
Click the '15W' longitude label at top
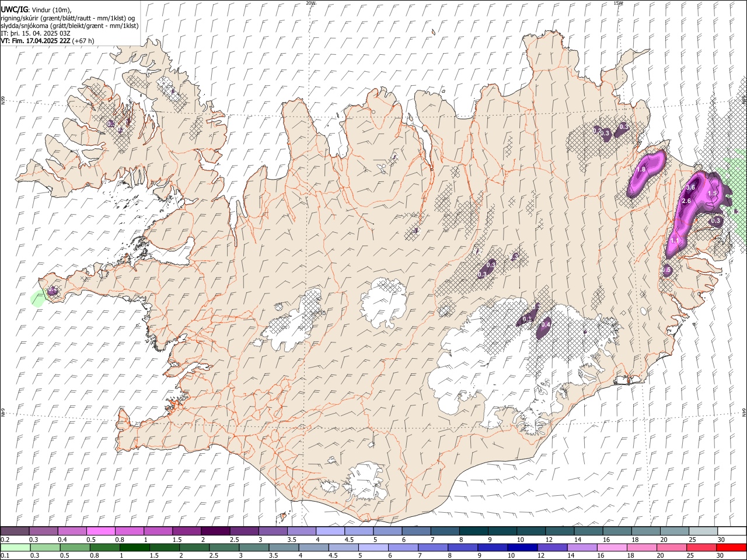pos(618,3)
